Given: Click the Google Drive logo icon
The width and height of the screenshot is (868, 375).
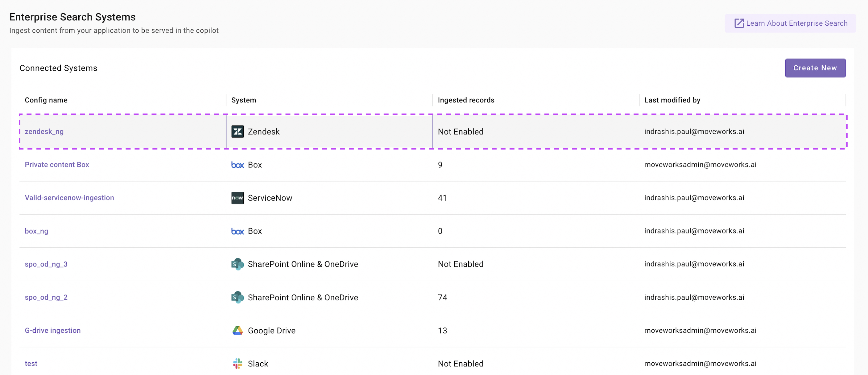Looking at the screenshot, I should pos(237,331).
